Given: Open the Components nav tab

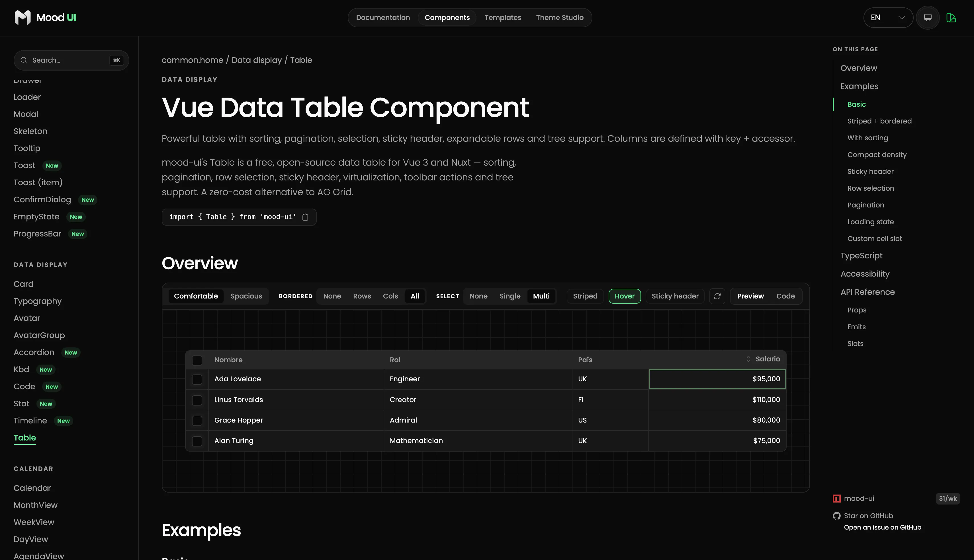Looking at the screenshot, I should pyautogui.click(x=447, y=18).
